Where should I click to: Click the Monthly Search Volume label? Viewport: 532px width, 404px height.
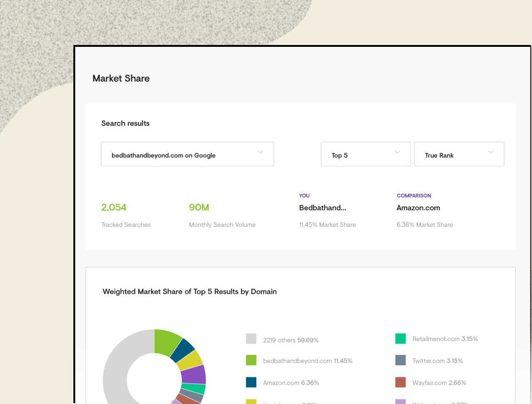pos(222,225)
